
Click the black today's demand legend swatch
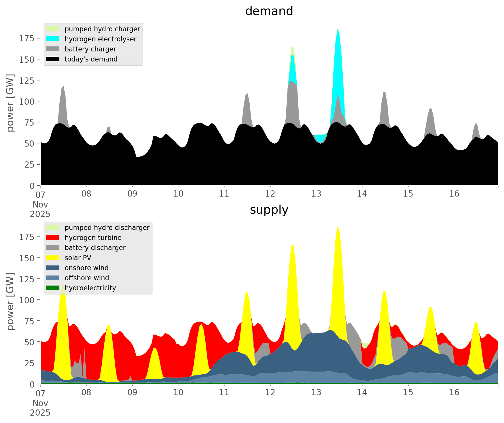pos(53,59)
